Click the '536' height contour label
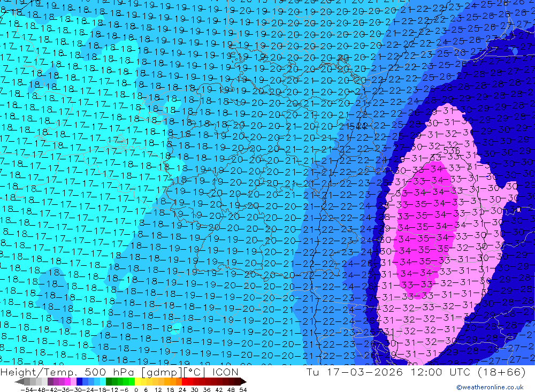Viewport: 535px width, 392px height. [452, 150]
